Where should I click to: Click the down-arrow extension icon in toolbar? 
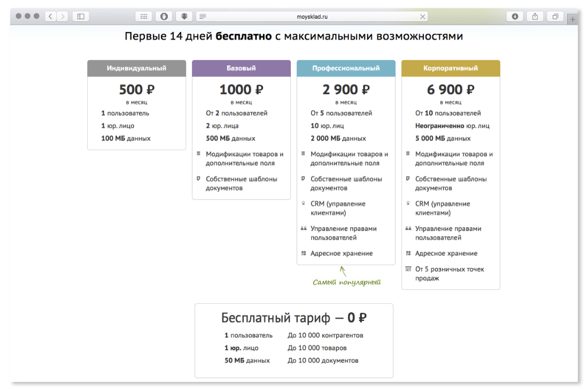click(x=184, y=17)
